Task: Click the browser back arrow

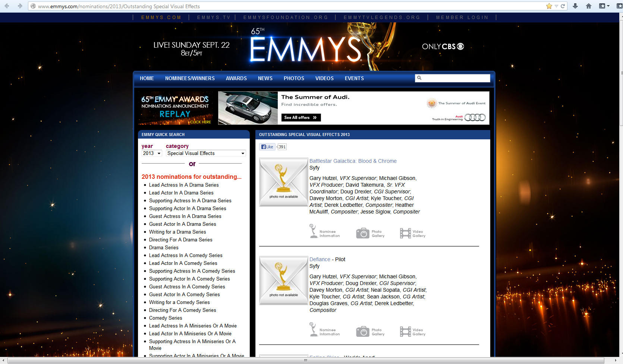Action: click(7, 6)
